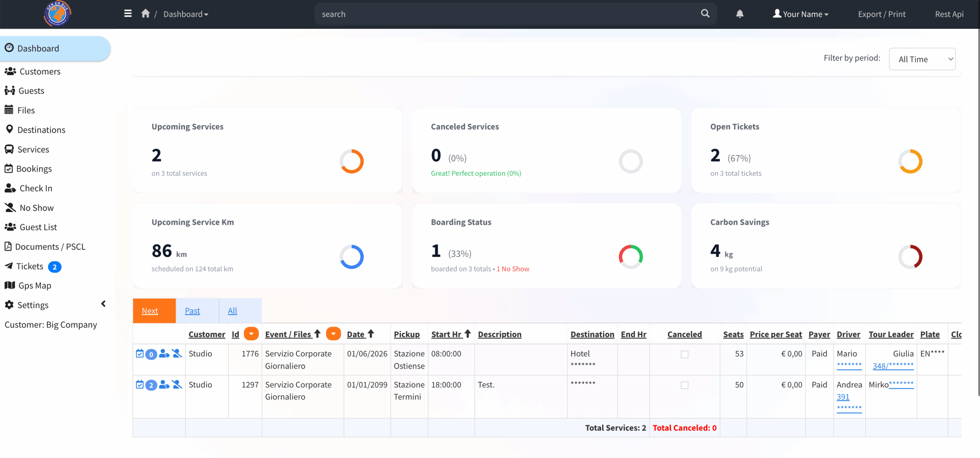Sort table by Driver column
The height and width of the screenshot is (458, 980).
coord(848,334)
